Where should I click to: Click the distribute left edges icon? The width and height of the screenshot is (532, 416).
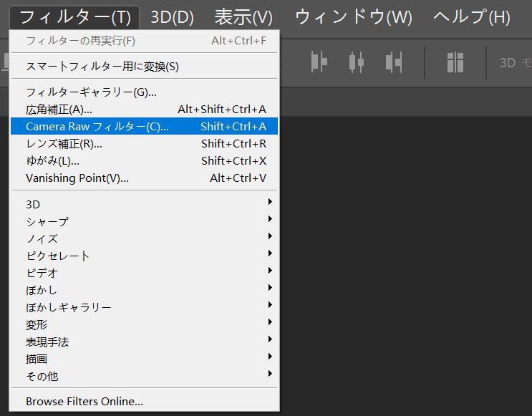(x=319, y=62)
